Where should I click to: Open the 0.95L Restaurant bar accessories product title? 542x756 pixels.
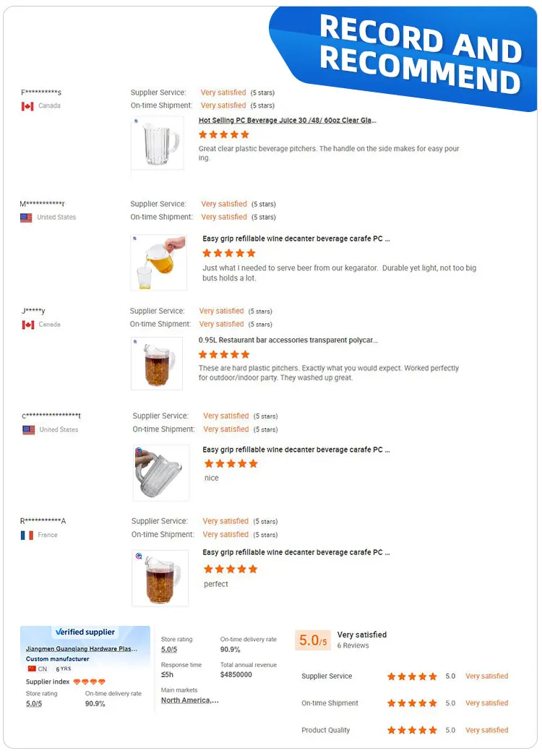click(x=288, y=340)
